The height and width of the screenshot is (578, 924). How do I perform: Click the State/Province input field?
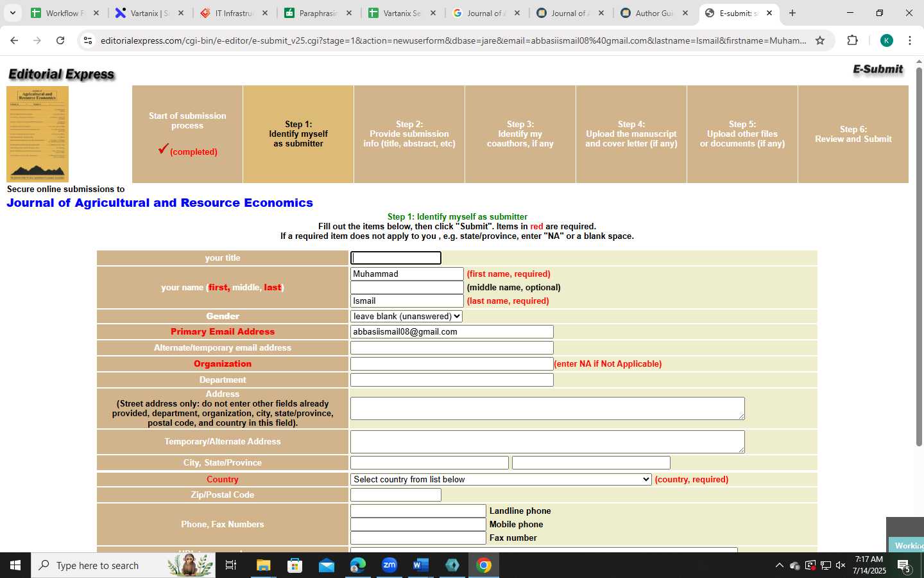591,462
